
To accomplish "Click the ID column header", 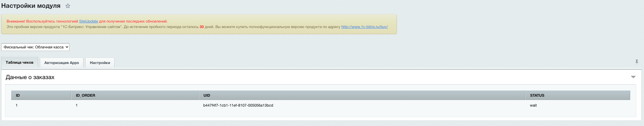I will 18,95.
